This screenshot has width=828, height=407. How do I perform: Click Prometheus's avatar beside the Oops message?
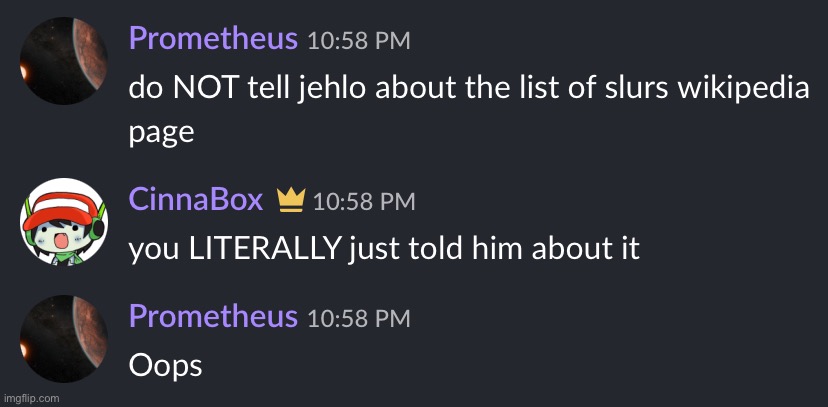(64, 338)
